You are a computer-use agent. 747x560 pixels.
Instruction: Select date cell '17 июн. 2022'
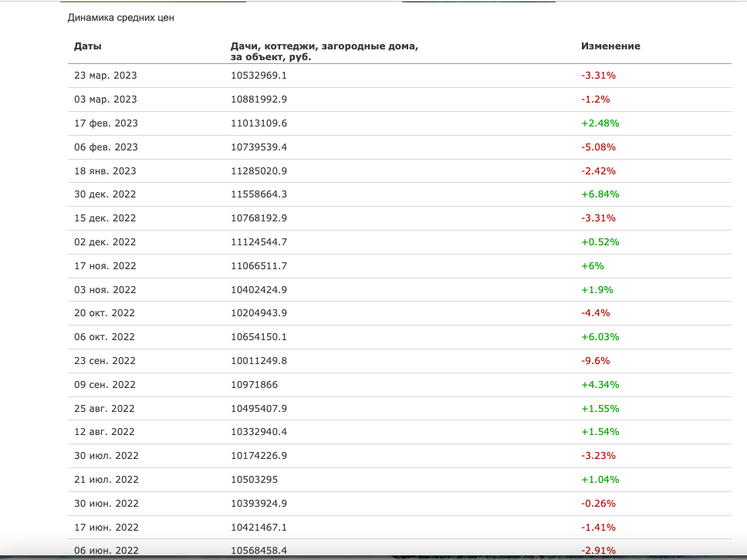coord(106,527)
